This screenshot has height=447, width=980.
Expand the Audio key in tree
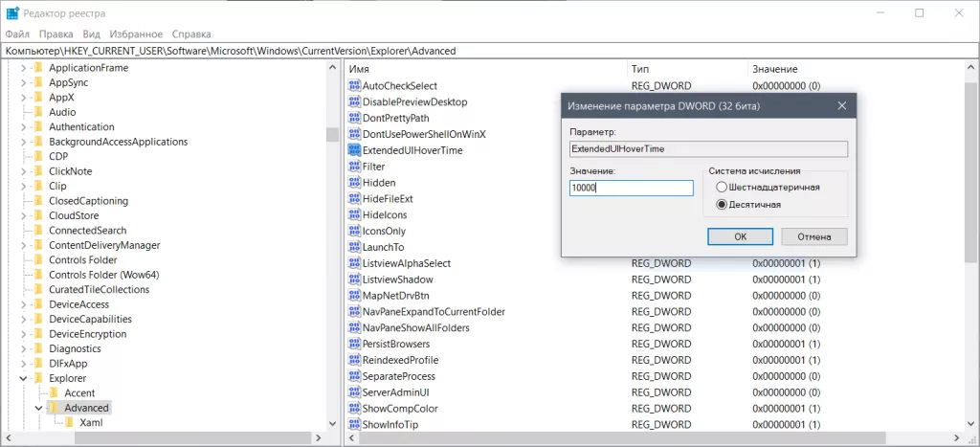tap(23, 112)
